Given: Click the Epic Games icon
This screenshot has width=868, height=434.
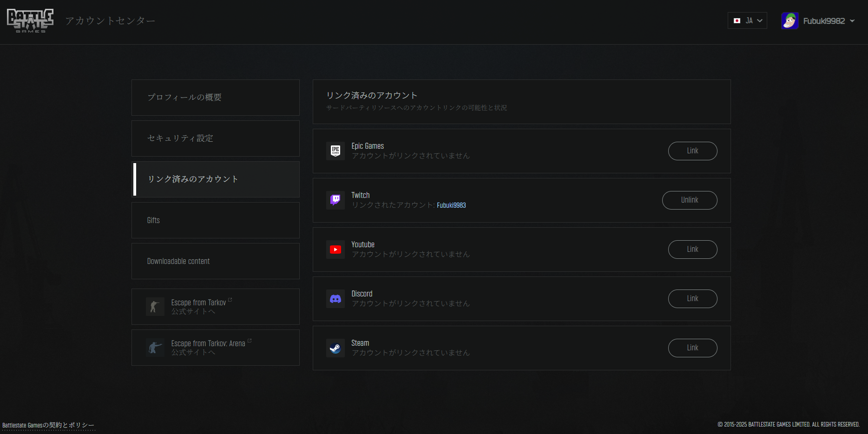Looking at the screenshot, I should [x=335, y=151].
